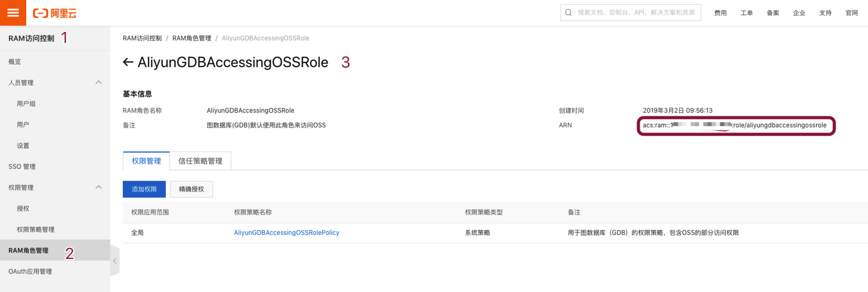
Task: Switch to the 权限管理 tab
Action: click(146, 161)
